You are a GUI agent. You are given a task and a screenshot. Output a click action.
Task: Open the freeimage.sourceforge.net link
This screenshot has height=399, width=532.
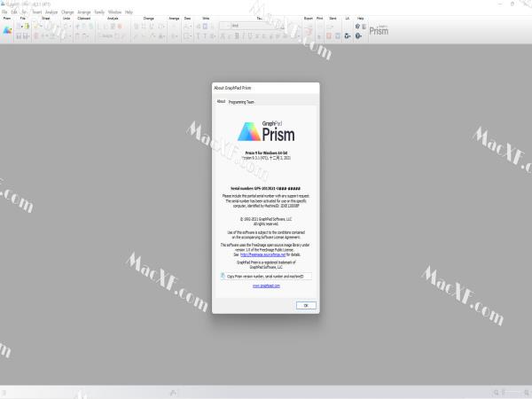[262, 254]
